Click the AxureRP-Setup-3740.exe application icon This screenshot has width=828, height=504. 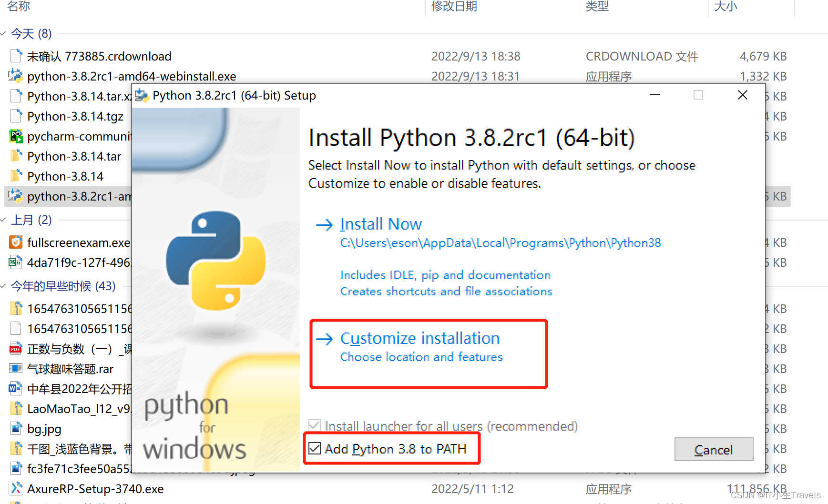pos(16,488)
